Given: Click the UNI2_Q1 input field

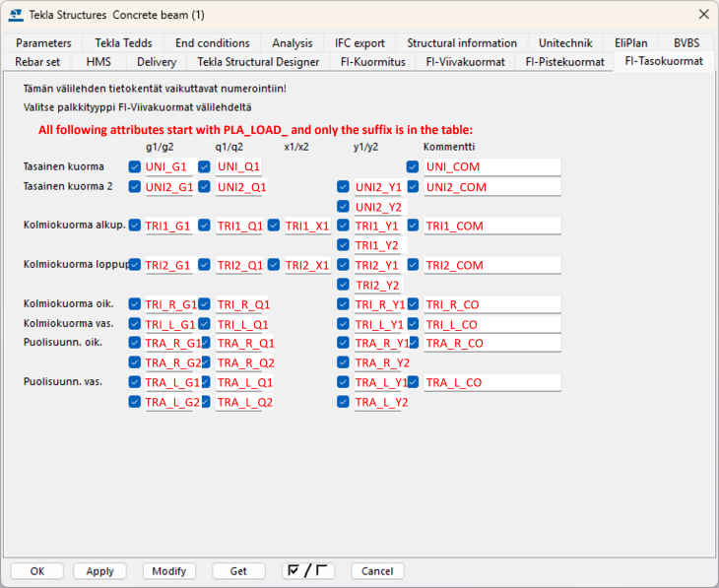Looking at the screenshot, I should 240,187.
